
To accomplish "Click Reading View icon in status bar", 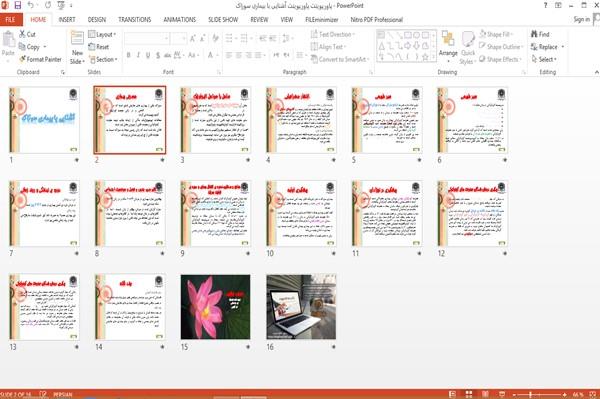I will [485, 394].
